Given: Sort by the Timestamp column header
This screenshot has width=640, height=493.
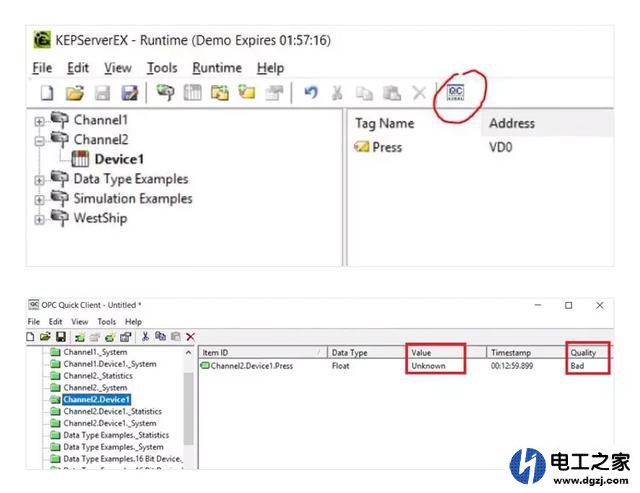Looking at the screenshot, I should point(525,352).
